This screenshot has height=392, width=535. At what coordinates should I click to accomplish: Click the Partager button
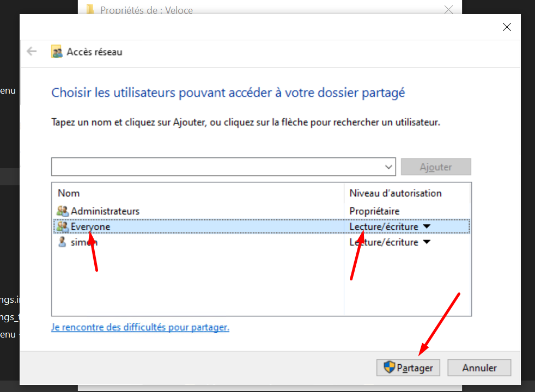point(408,367)
